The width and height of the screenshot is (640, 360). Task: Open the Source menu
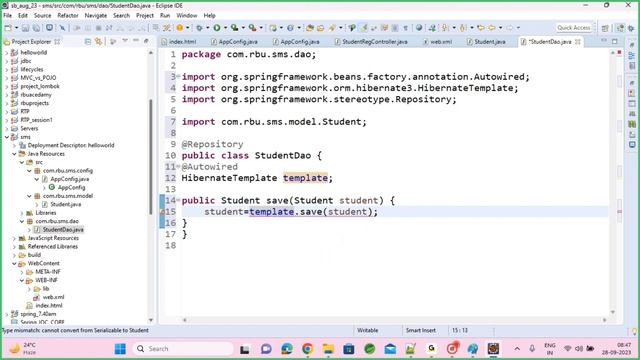click(42, 16)
